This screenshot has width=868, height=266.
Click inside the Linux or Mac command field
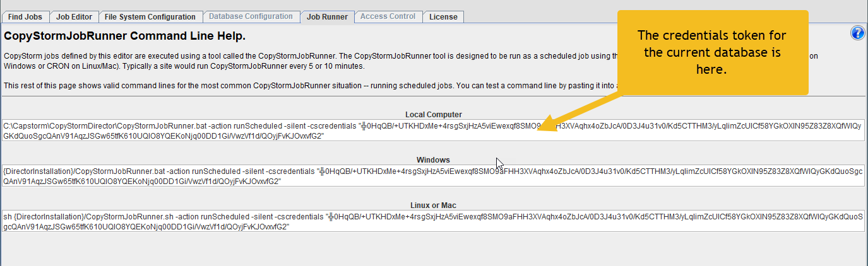coord(432,221)
